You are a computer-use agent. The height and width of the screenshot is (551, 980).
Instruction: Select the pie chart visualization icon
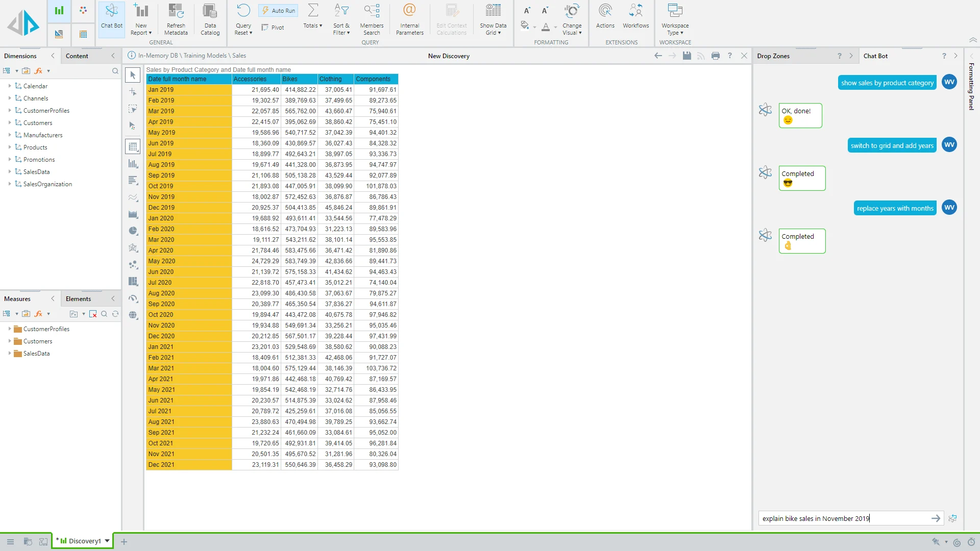(133, 231)
